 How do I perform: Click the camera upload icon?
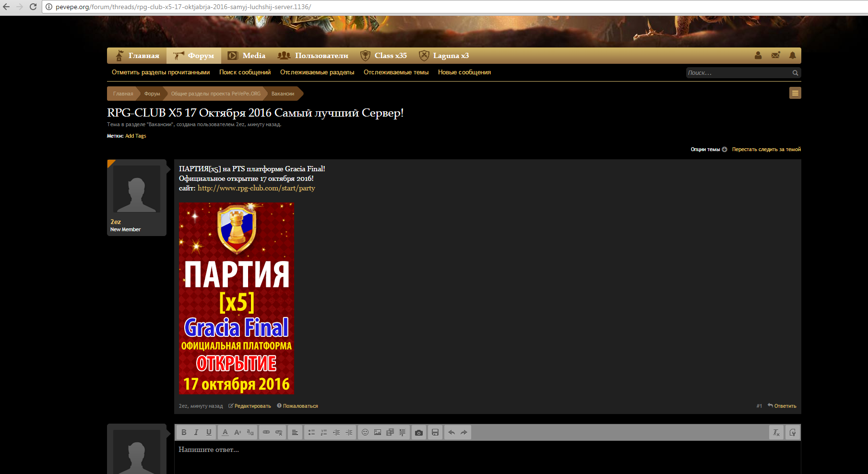click(x=419, y=432)
